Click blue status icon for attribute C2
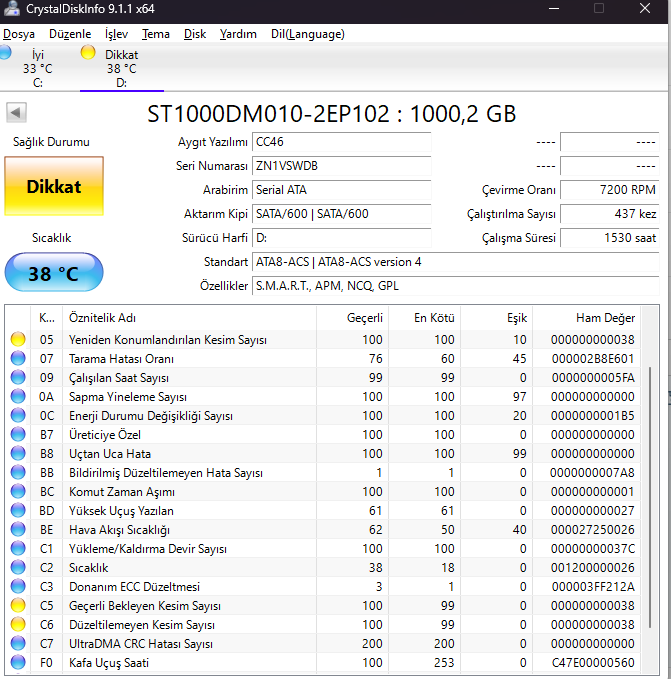 point(18,568)
